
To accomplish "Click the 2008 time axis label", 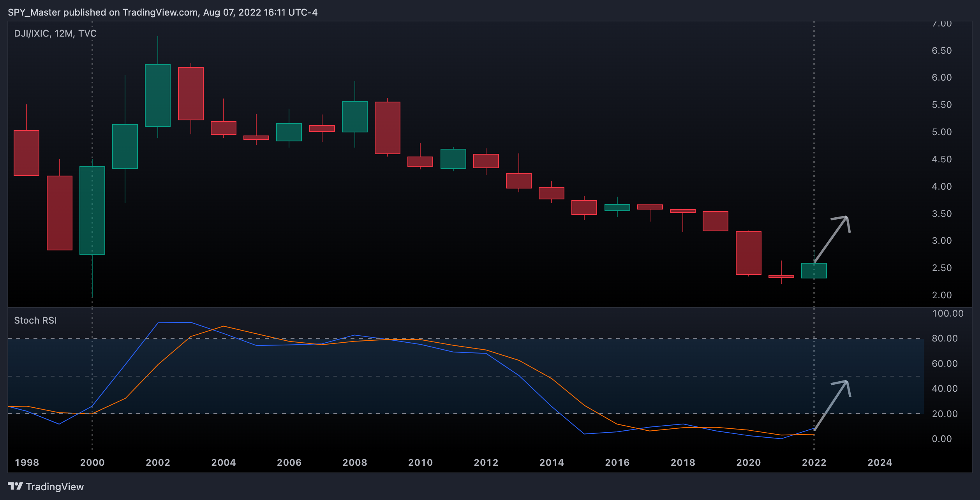I will click(x=355, y=463).
